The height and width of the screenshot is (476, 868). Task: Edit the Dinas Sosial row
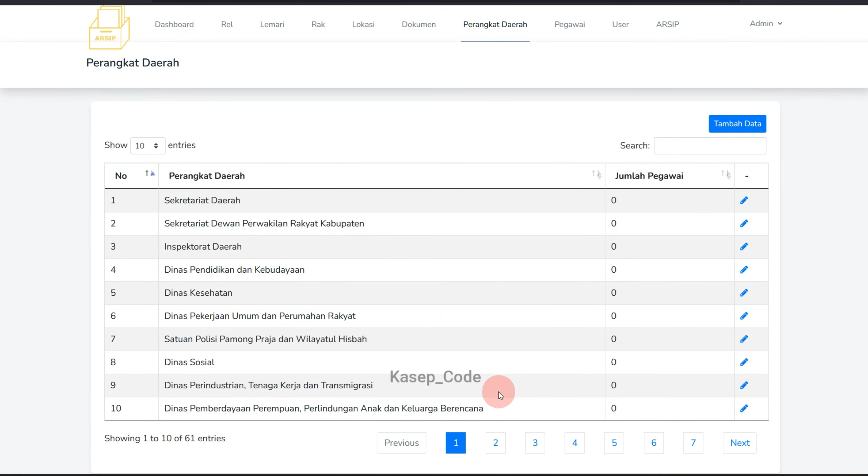(x=744, y=362)
